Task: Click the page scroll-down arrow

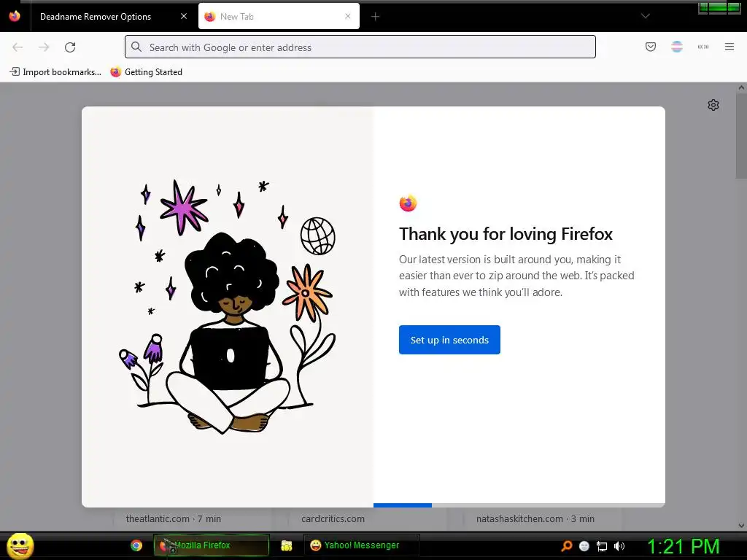Action: point(741,526)
